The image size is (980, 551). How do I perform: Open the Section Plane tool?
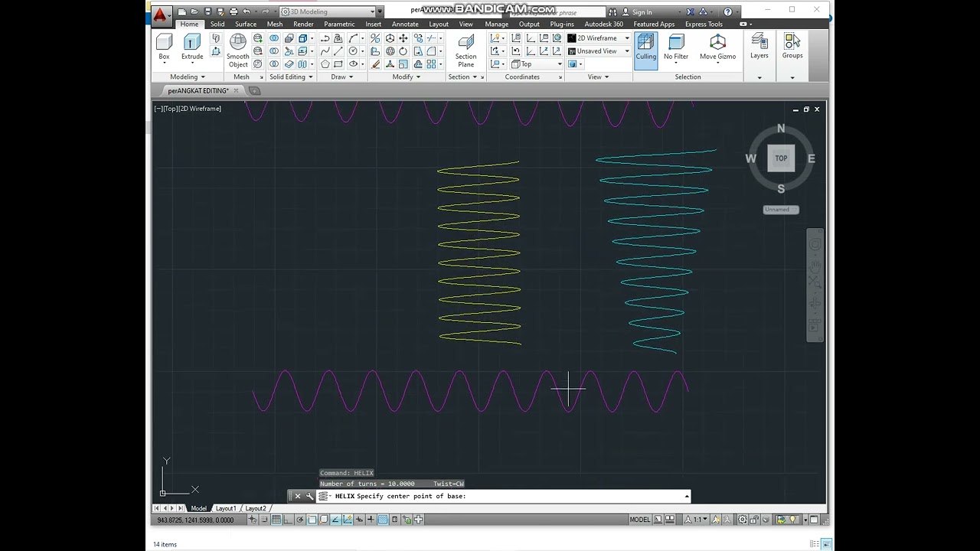click(465, 51)
